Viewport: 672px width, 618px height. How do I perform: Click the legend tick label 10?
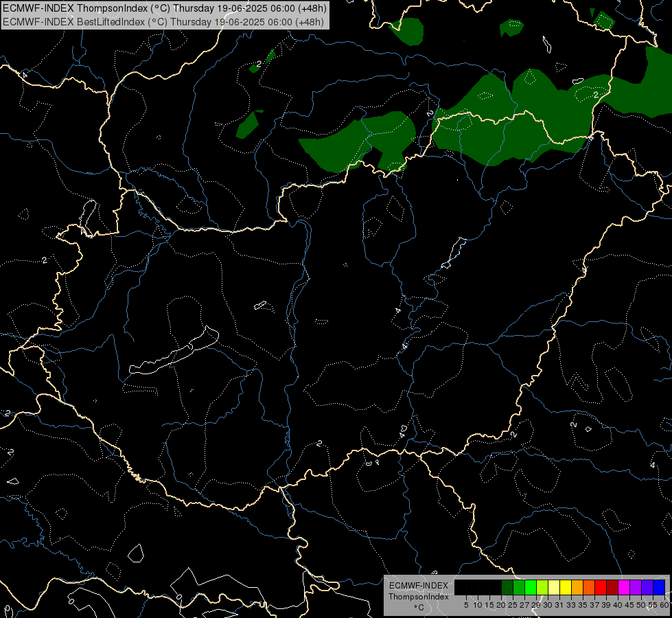coord(478,605)
